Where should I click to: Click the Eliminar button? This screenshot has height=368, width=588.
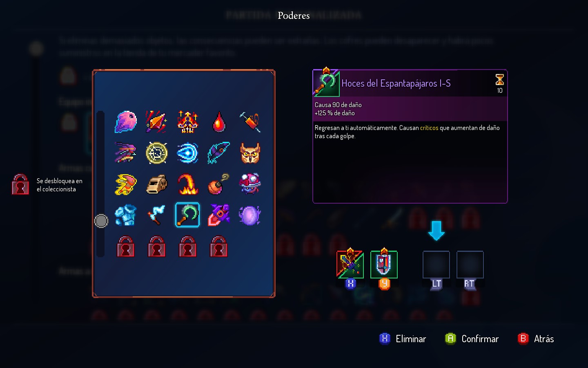[x=403, y=339]
